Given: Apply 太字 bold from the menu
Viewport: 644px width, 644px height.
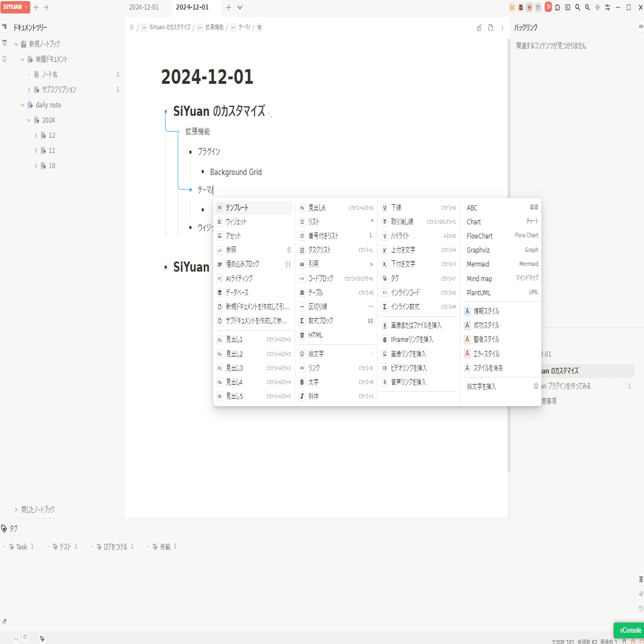Looking at the screenshot, I should point(336,382).
